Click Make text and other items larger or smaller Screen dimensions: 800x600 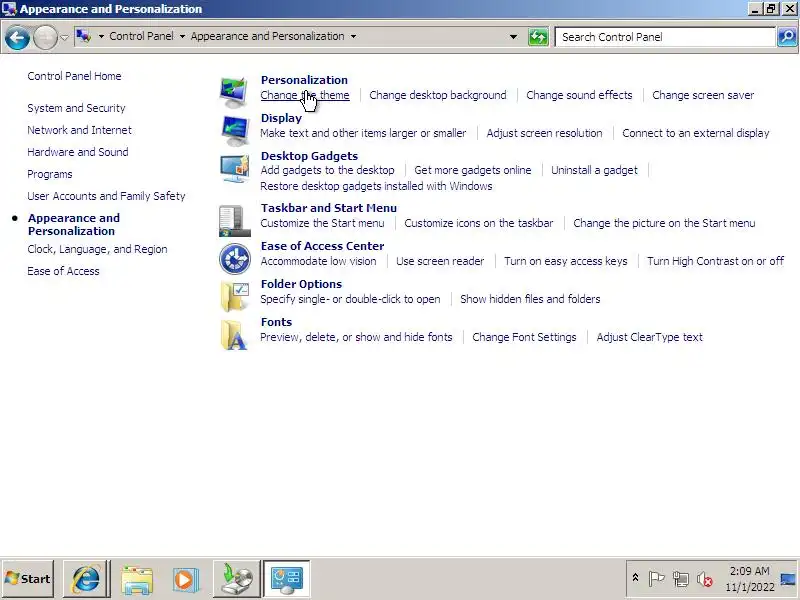[363, 133]
